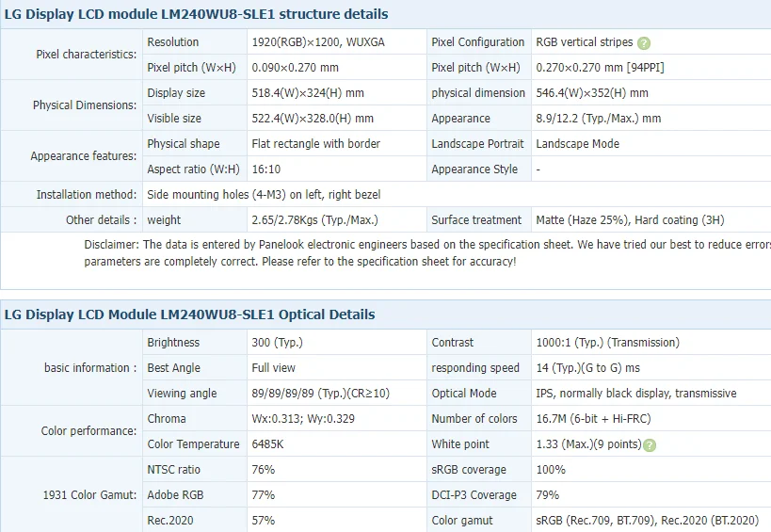Viewport: 771px width, 532px height.
Task: Click the Surface treatment label
Action: (x=476, y=220)
